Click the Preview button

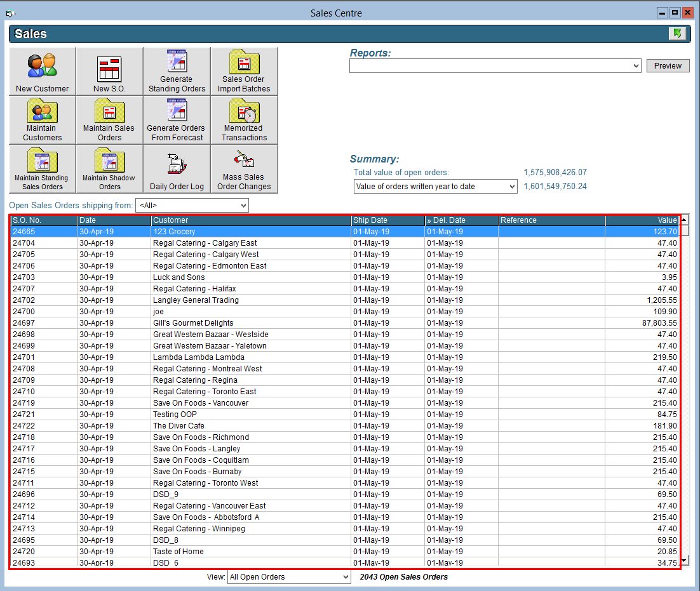tap(668, 66)
